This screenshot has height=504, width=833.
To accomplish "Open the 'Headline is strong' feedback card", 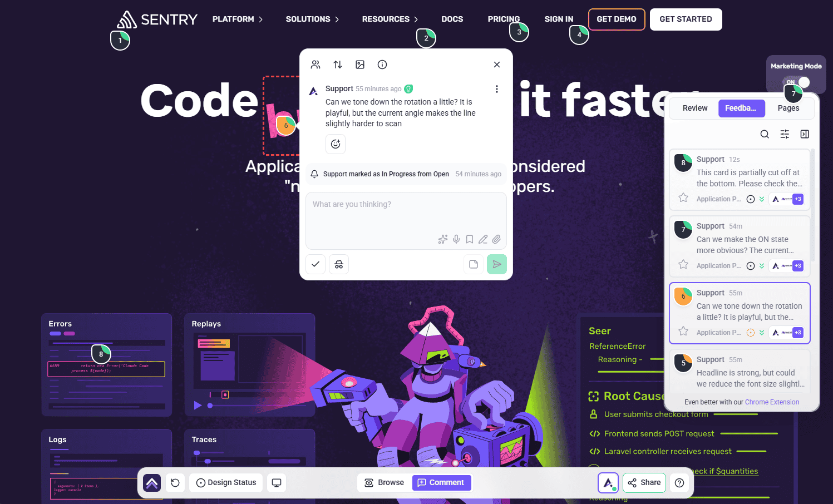I will (740, 372).
